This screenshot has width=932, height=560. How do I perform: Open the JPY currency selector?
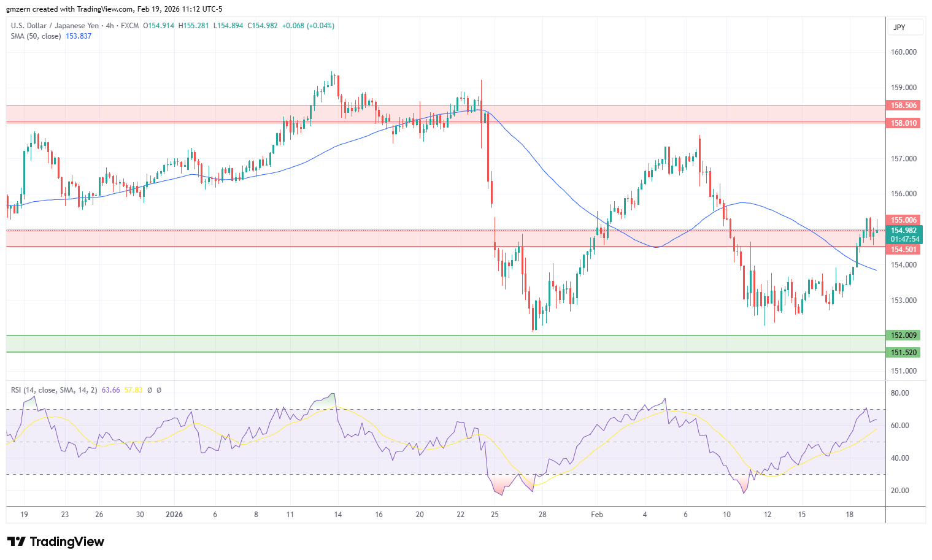click(x=905, y=28)
